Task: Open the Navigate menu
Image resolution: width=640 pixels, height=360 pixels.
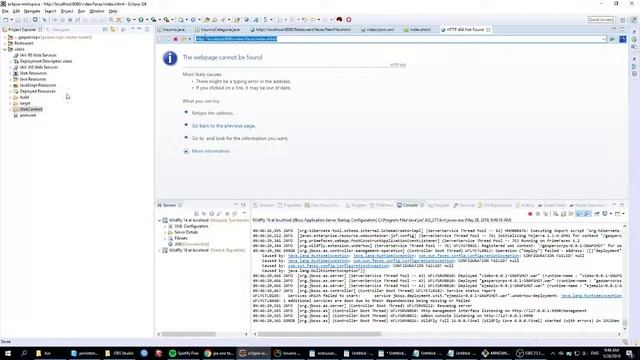Action: coord(32,11)
